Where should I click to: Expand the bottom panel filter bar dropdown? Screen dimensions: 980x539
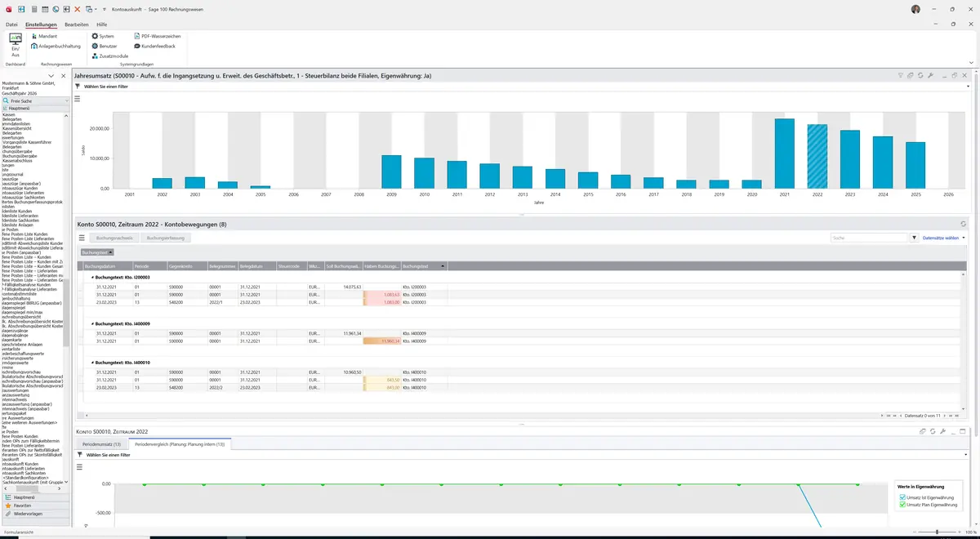pos(965,454)
